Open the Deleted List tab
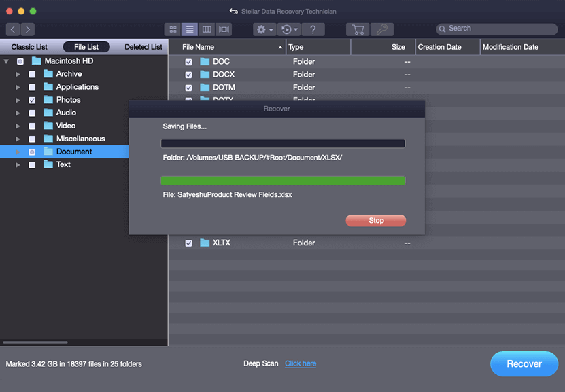 pyautogui.click(x=143, y=47)
